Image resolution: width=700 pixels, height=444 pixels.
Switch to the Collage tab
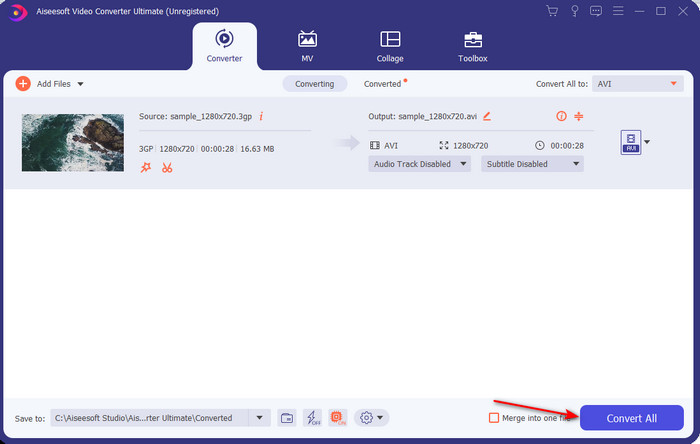pos(390,46)
